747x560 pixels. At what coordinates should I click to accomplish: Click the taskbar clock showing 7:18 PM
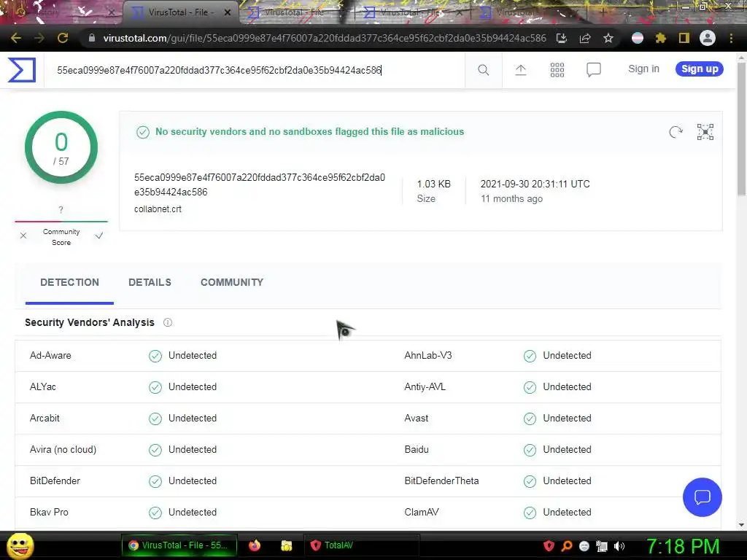coord(683,546)
